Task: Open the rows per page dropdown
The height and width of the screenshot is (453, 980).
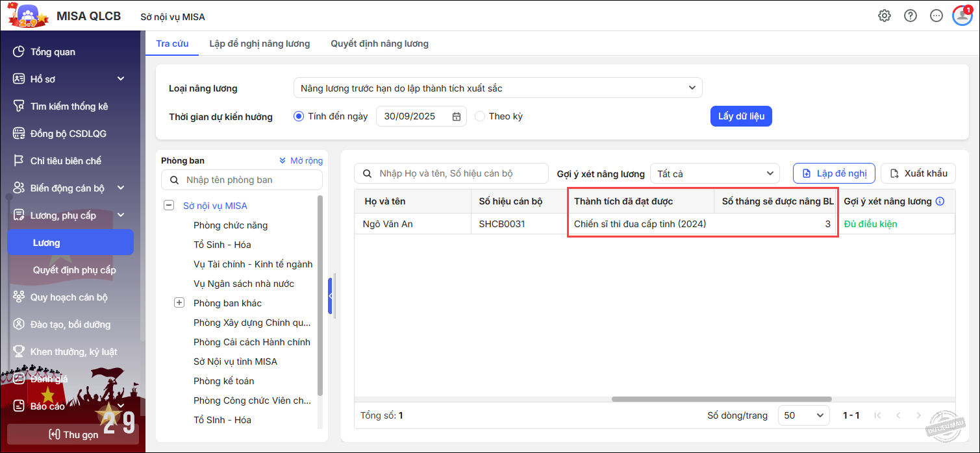Action: coord(803,415)
